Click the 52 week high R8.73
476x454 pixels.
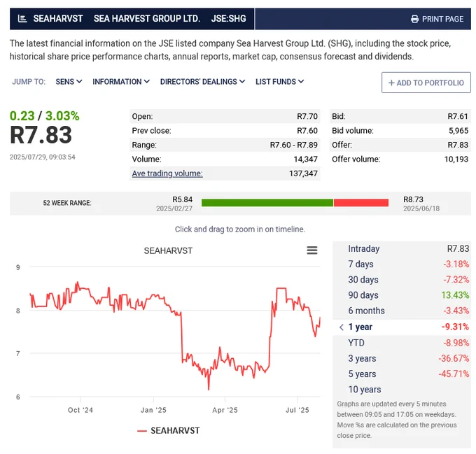(413, 199)
